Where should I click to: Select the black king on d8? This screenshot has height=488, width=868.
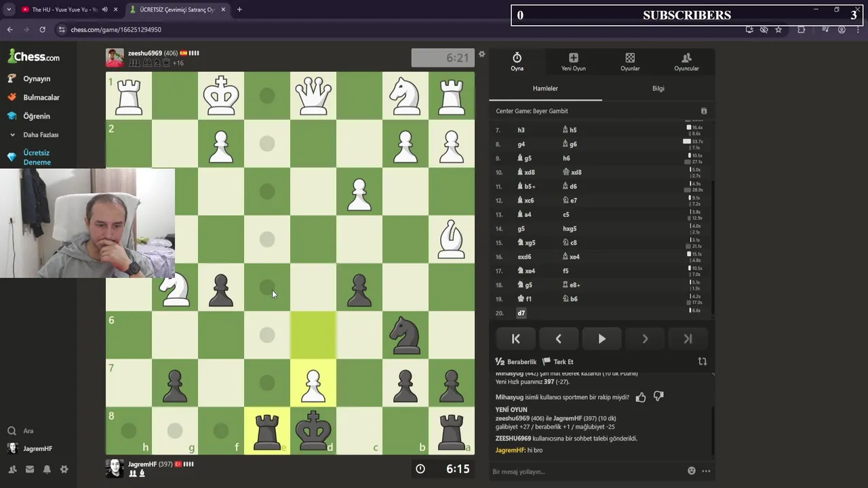coord(313,430)
